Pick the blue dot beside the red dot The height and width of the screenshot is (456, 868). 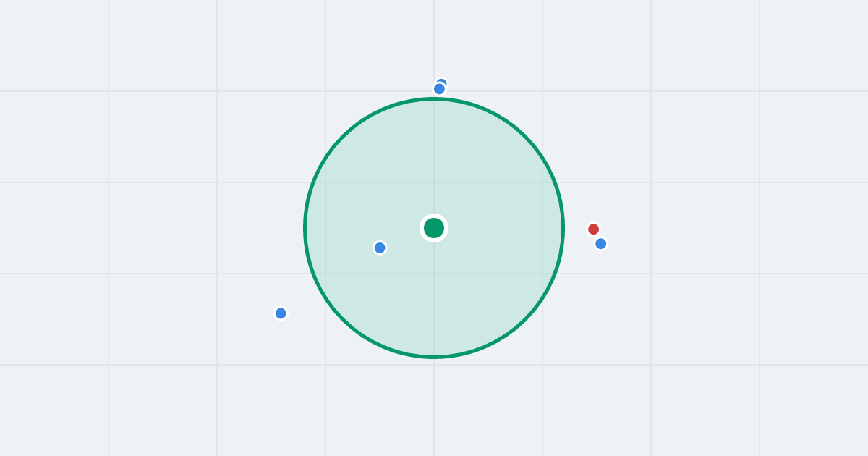[600, 243]
